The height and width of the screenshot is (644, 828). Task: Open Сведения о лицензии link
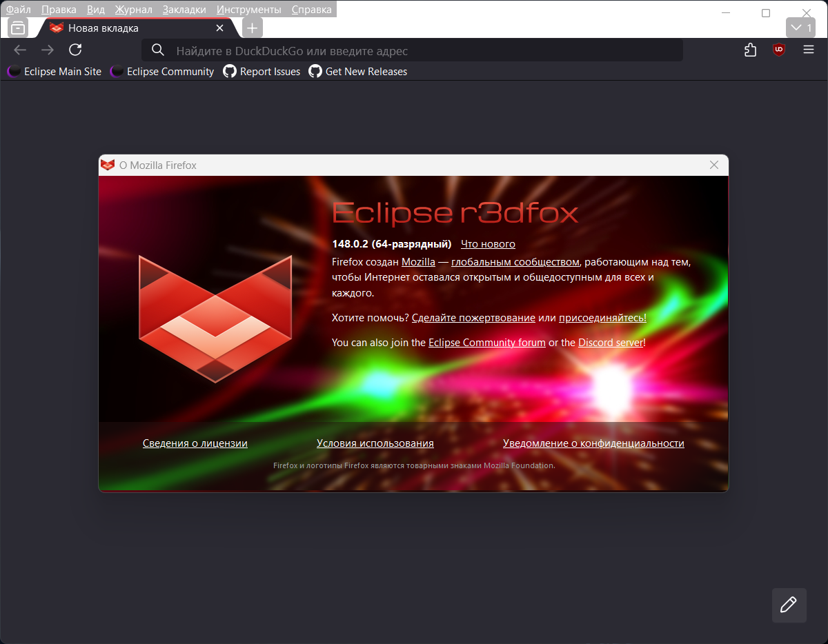pos(195,443)
